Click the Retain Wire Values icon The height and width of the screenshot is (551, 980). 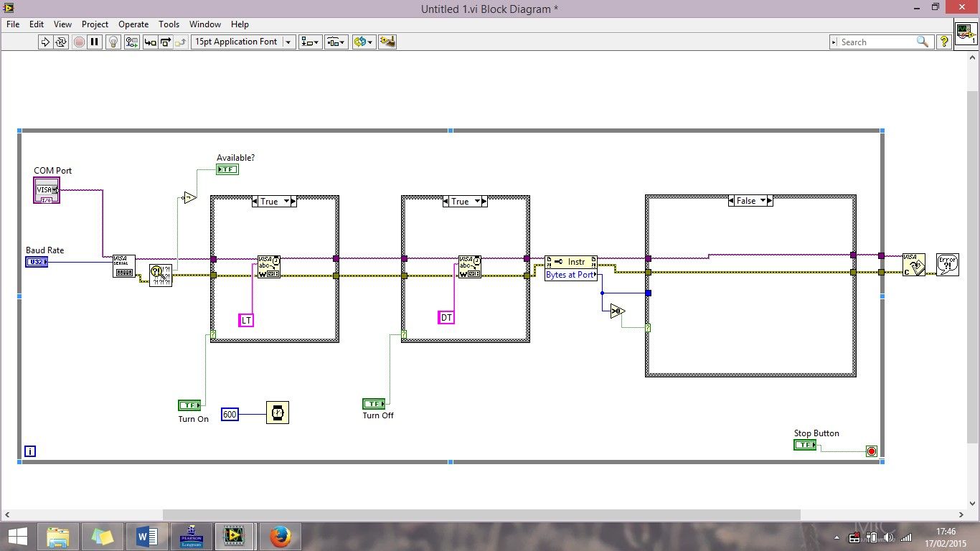(x=131, y=42)
